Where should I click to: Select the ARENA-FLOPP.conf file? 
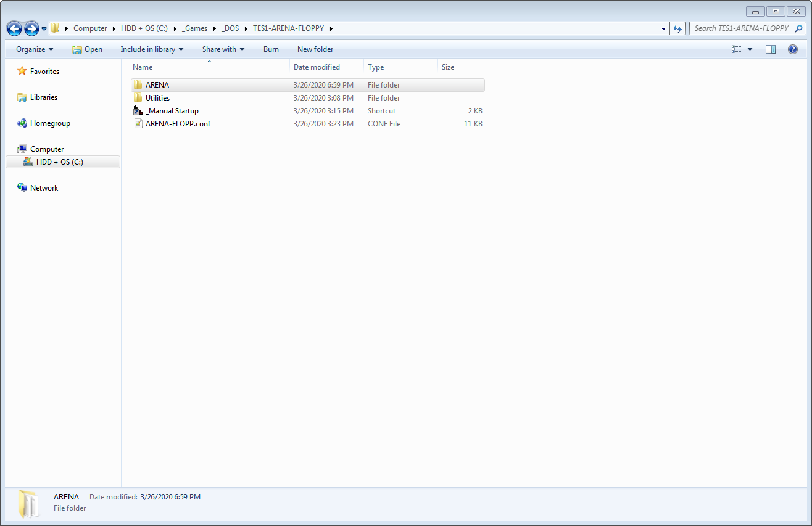pyautogui.click(x=308, y=124)
